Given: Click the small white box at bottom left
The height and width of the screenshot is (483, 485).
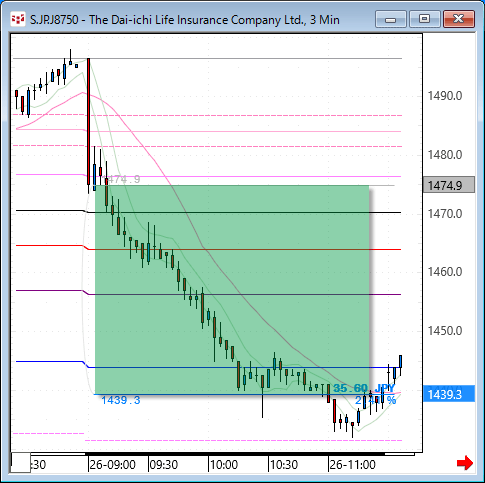Looking at the screenshot, I should 21,462.
